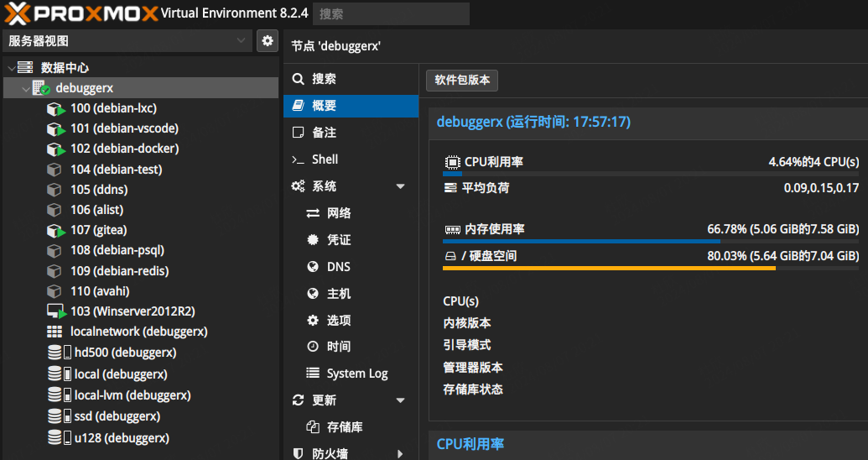Click the 0.09,0.15,0.17 load value
The image size is (868, 460).
click(x=822, y=188)
